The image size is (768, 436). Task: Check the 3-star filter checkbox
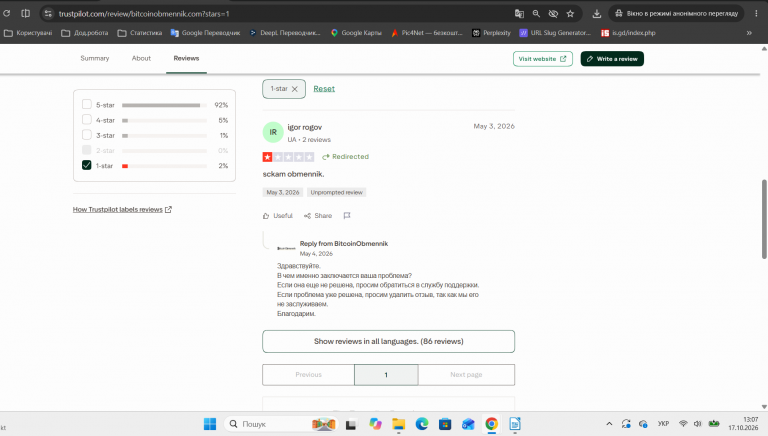[87, 135]
